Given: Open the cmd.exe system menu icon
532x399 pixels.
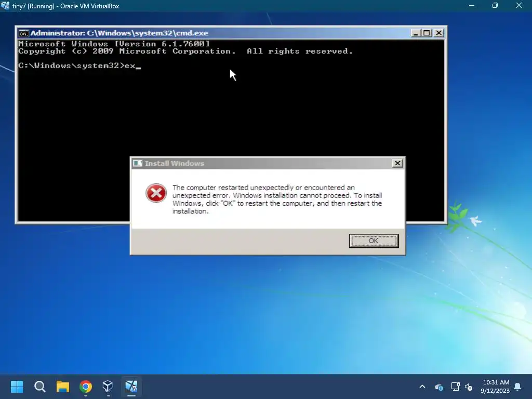Looking at the screenshot, I should (x=24, y=33).
